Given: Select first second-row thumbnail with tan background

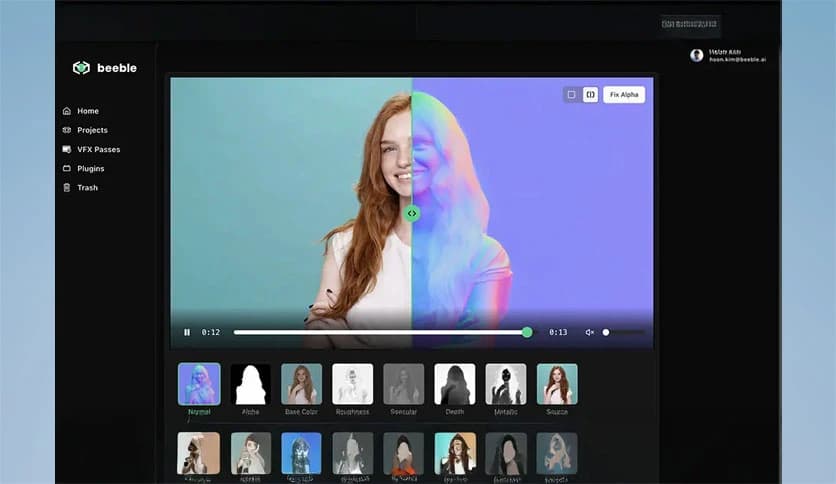Looking at the screenshot, I should pos(199,453).
